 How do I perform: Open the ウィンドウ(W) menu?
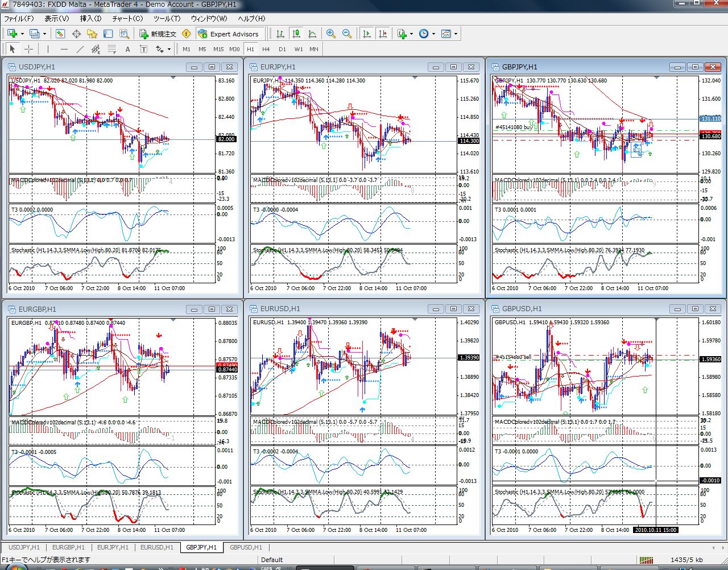(x=209, y=18)
